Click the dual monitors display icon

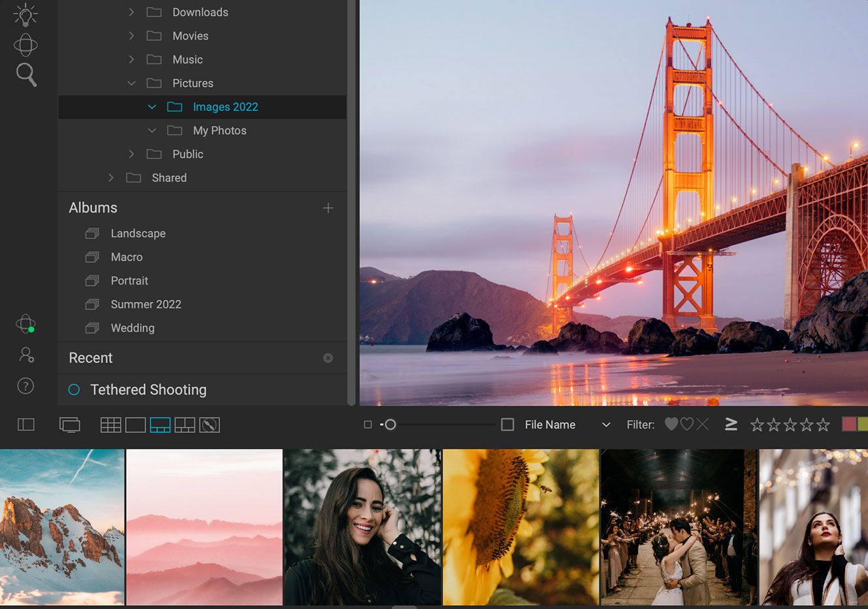[x=70, y=425]
